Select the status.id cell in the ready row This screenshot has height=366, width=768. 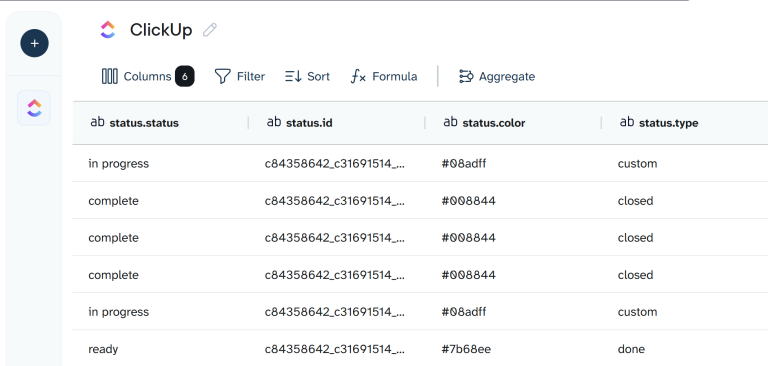337,349
